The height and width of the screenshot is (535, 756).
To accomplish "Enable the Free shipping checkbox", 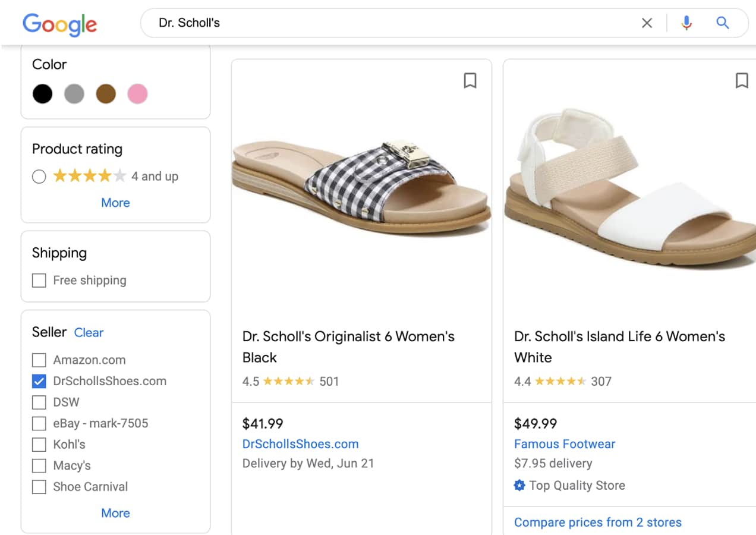I will coord(39,280).
